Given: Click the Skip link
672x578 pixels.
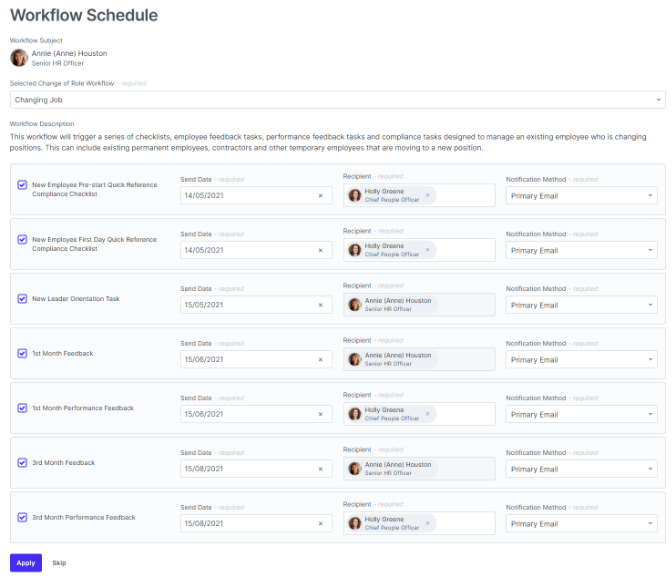Looking at the screenshot, I should click(x=59, y=563).
